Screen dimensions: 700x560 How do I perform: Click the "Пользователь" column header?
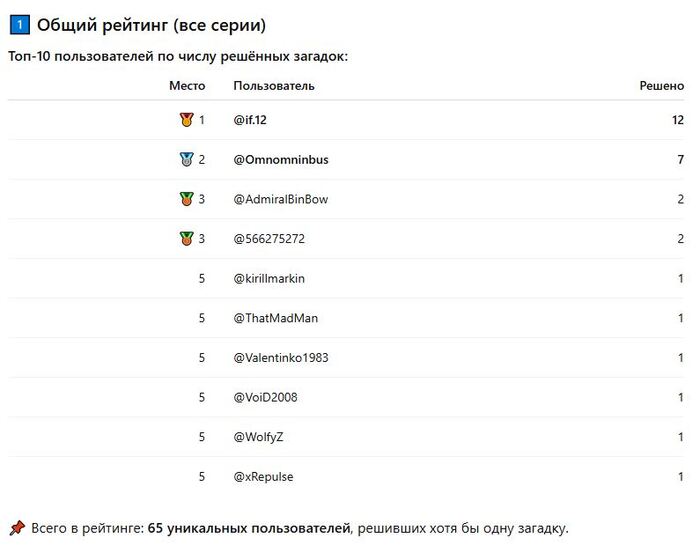point(274,86)
